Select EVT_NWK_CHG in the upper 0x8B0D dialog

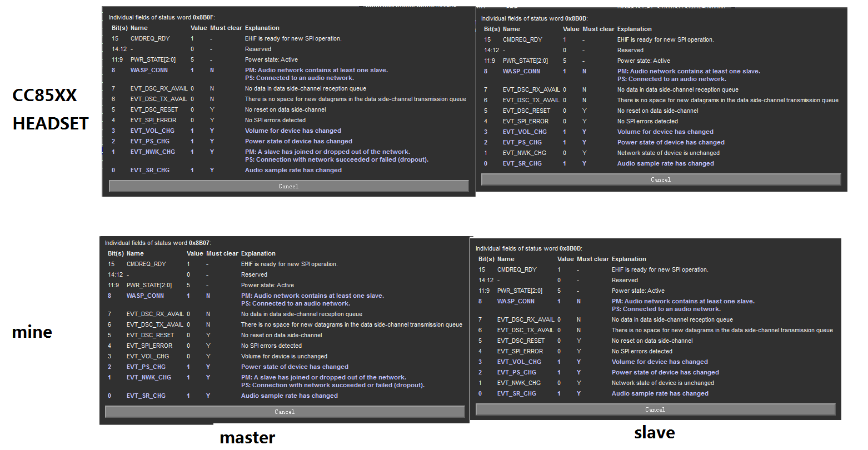point(525,153)
